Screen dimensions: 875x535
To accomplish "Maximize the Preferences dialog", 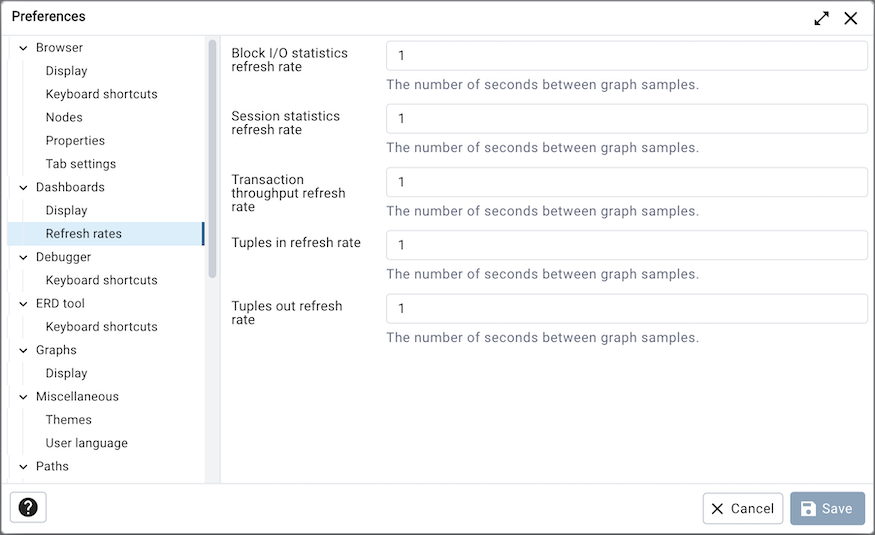I will 821,18.
